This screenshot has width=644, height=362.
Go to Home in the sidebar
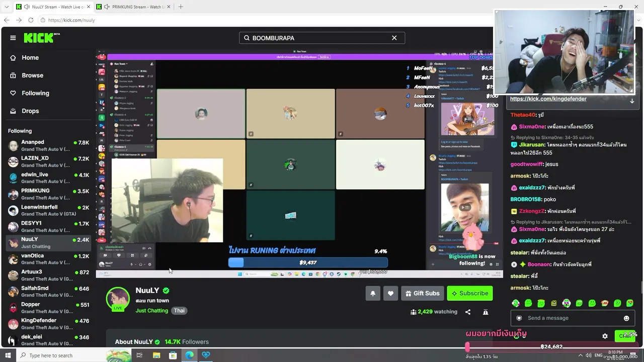pyautogui.click(x=30, y=58)
